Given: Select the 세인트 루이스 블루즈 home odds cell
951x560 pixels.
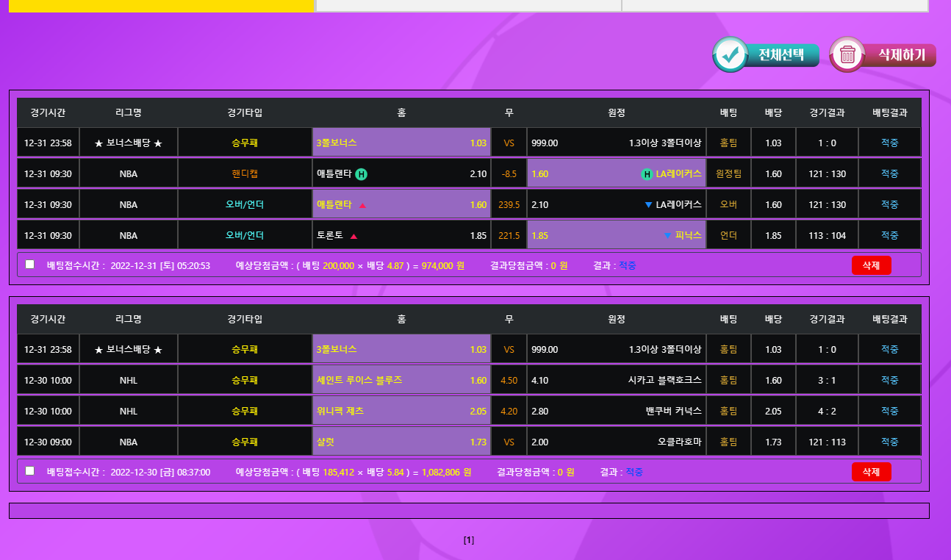Looking at the screenshot, I should tap(401, 381).
